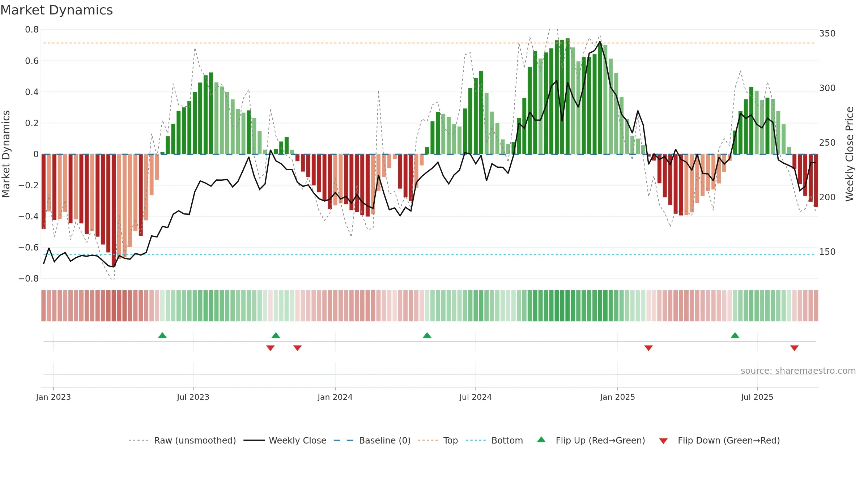Click the green triangle icon in the legend
The width and height of the screenshot is (868, 488).
(x=541, y=440)
